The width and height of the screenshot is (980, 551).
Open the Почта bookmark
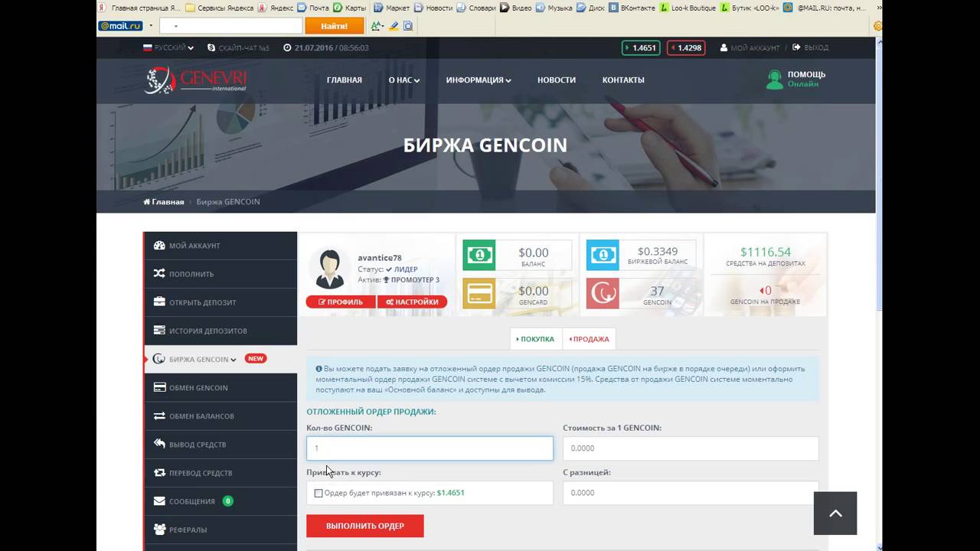pyautogui.click(x=313, y=8)
